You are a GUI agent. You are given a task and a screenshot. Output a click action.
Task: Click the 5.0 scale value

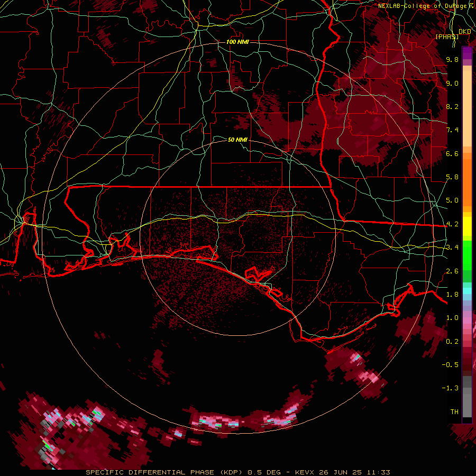click(452, 200)
